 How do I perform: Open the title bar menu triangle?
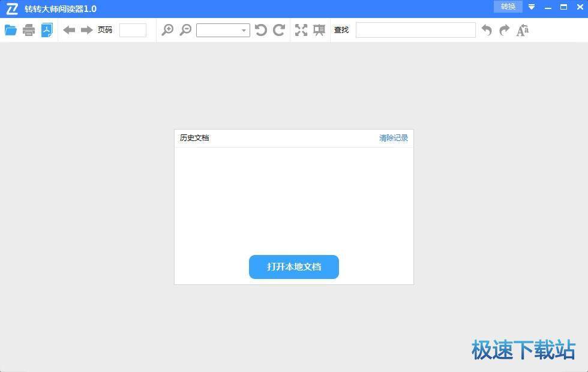point(531,7)
